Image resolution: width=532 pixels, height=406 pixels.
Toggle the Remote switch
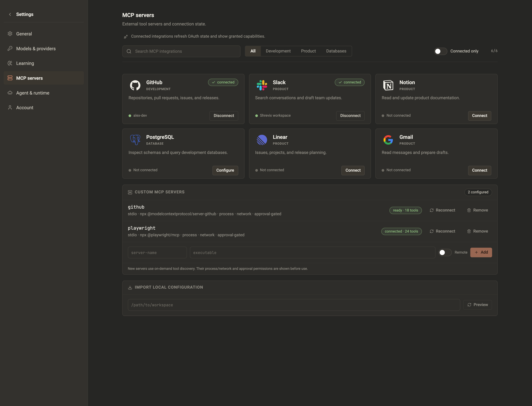445,252
